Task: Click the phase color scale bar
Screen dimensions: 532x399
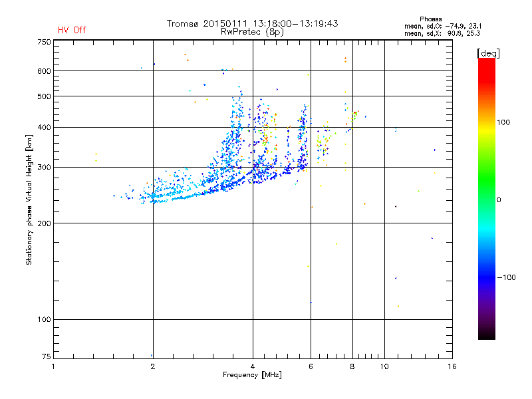Action: [x=487, y=198]
